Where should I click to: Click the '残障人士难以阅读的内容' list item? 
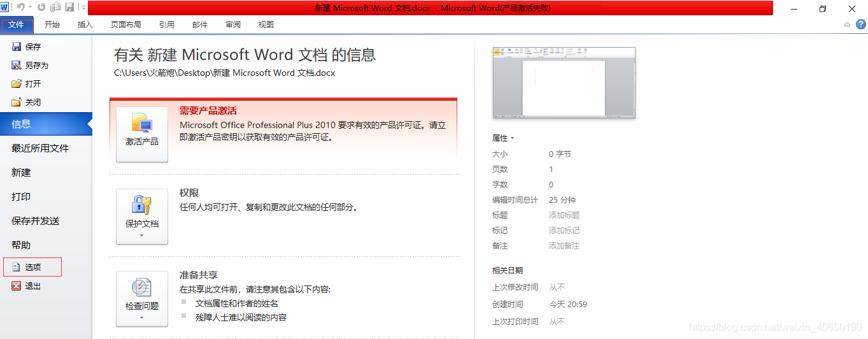point(241,317)
